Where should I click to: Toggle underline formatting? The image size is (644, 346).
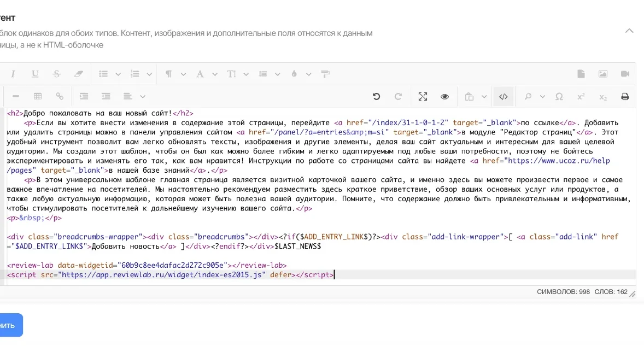point(35,74)
